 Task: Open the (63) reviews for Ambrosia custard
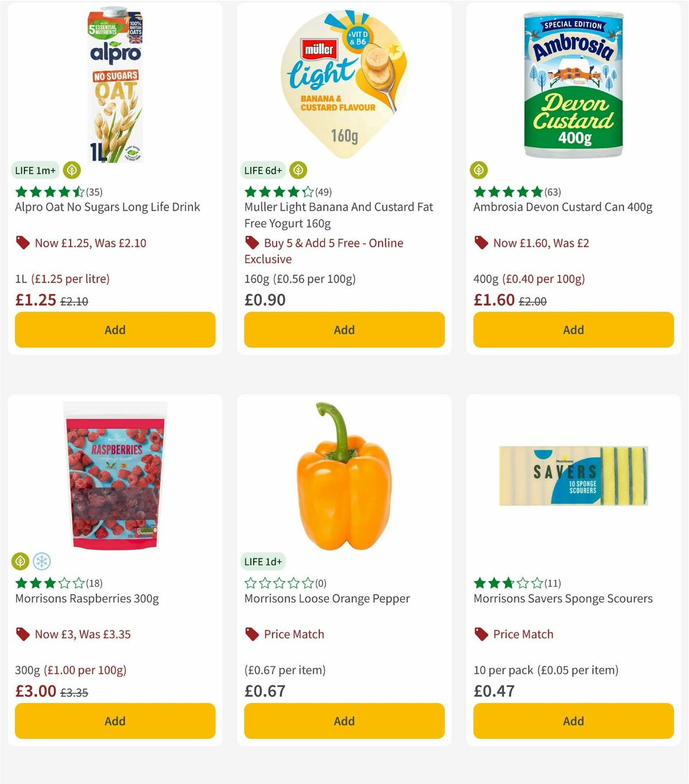coord(552,192)
